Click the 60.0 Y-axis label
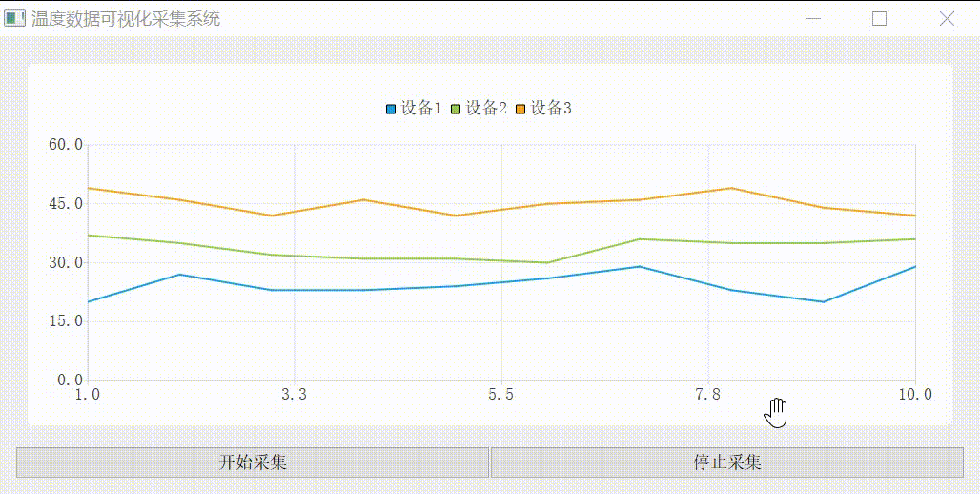Image resolution: width=980 pixels, height=494 pixels. pos(66,145)
